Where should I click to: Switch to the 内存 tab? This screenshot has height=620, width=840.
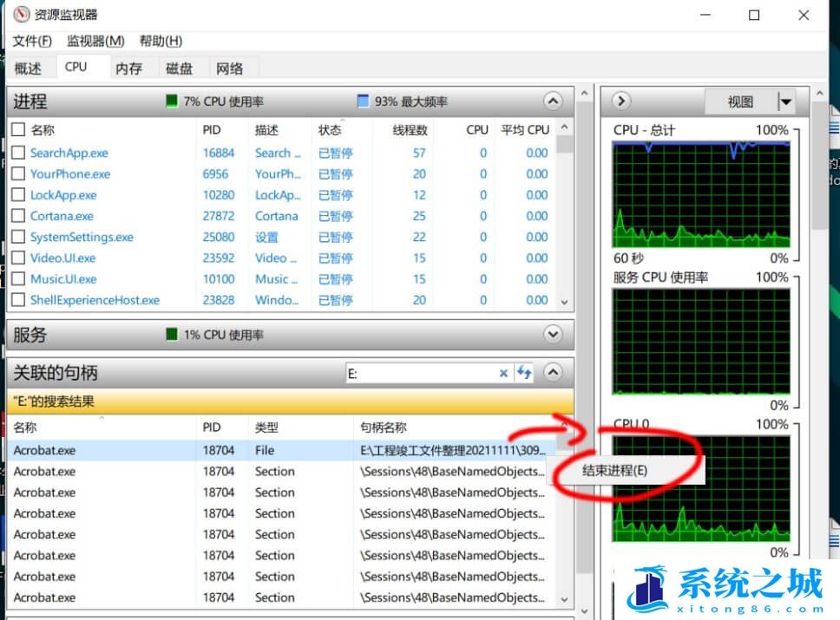click(128, 69)
